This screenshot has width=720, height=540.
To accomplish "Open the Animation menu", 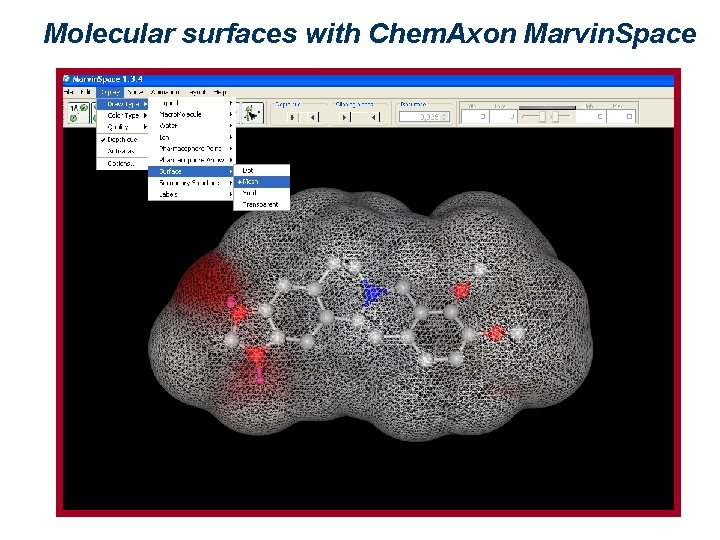I will [x=165, y=92].
